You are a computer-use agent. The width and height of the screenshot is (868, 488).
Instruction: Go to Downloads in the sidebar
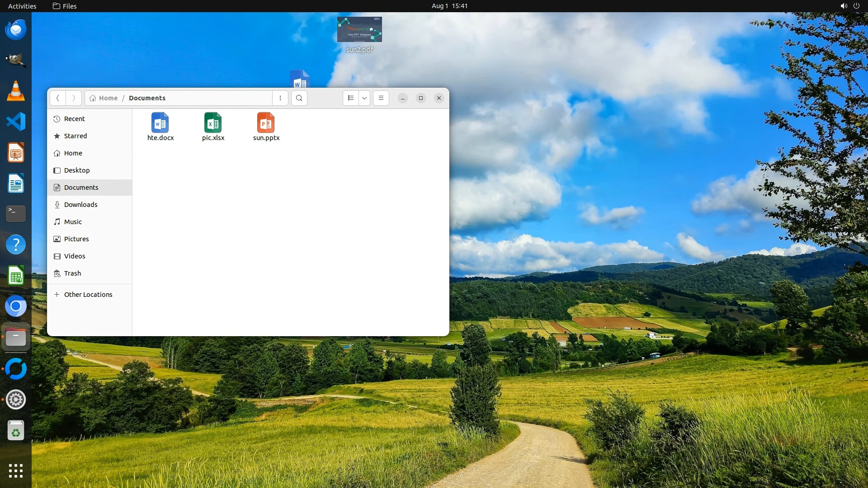80,205
